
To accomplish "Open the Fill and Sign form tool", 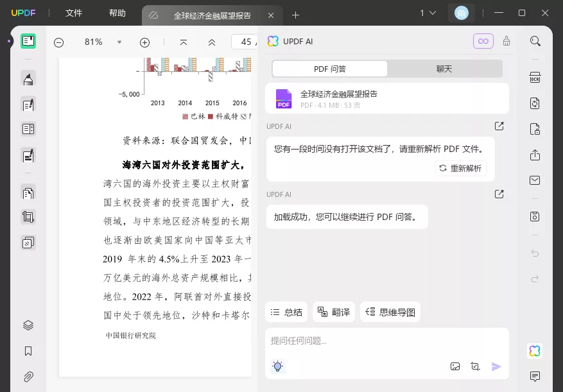I will click(28, 156).
